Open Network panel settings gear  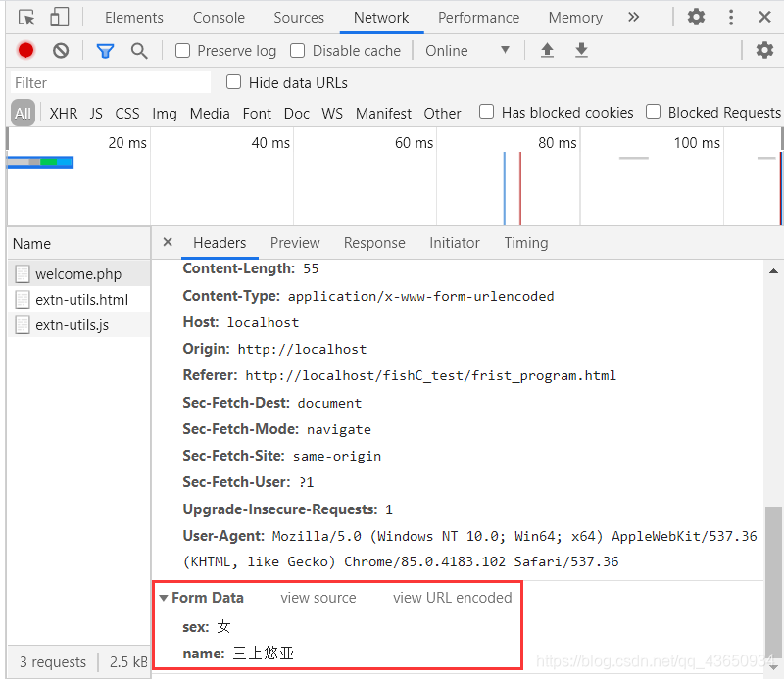764,50
